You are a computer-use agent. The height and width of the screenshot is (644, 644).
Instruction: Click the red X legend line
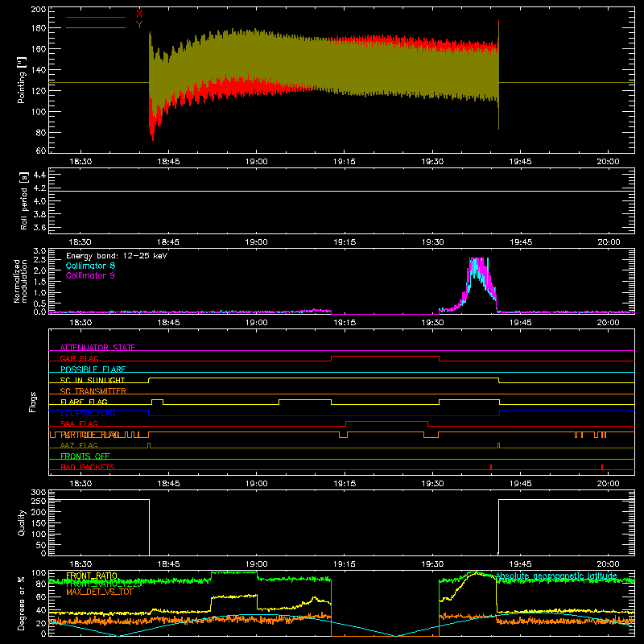(96, 17)
